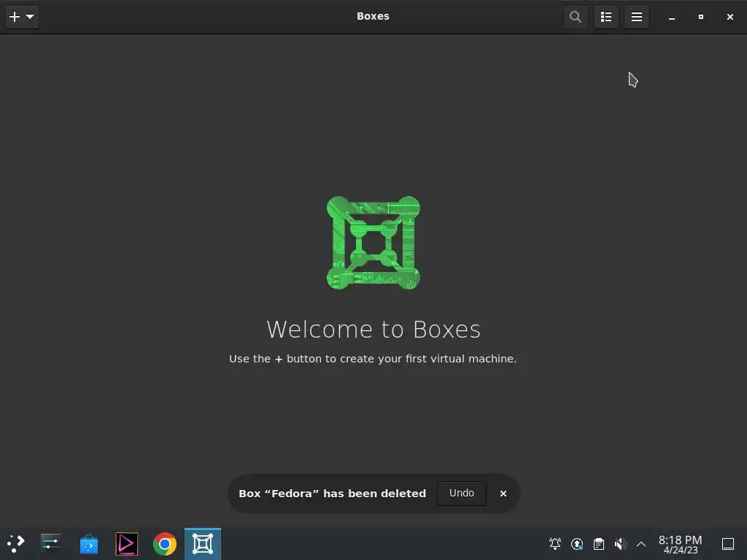The height and width of the screenshot is (560, 747).
Task: Select Boxes app in taskbar
Action: 203,543
